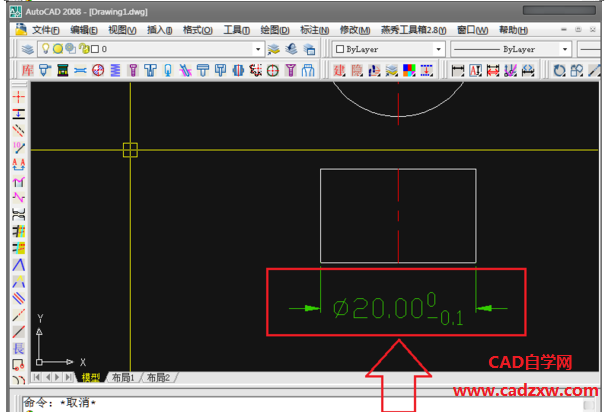This screenshot has width=607, height=414.
Task: Open the 插入(I) menu
Action: (x=159, y=30)
